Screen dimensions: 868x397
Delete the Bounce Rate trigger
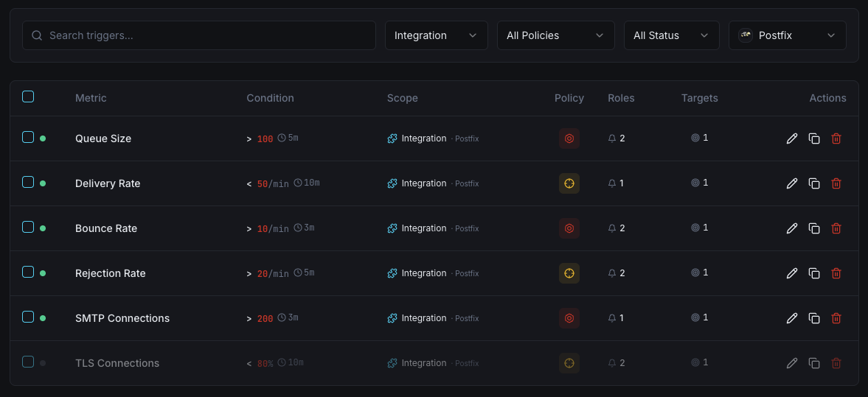tap(836, 228)
